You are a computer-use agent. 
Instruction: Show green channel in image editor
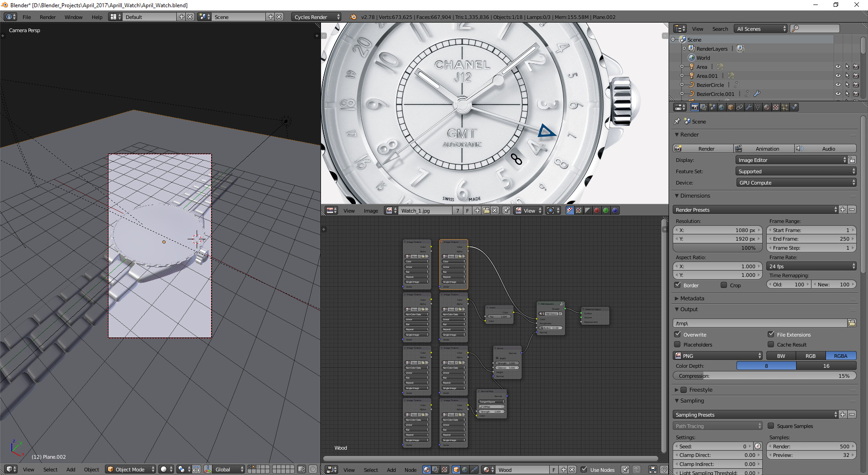click(x=606, y=210)
